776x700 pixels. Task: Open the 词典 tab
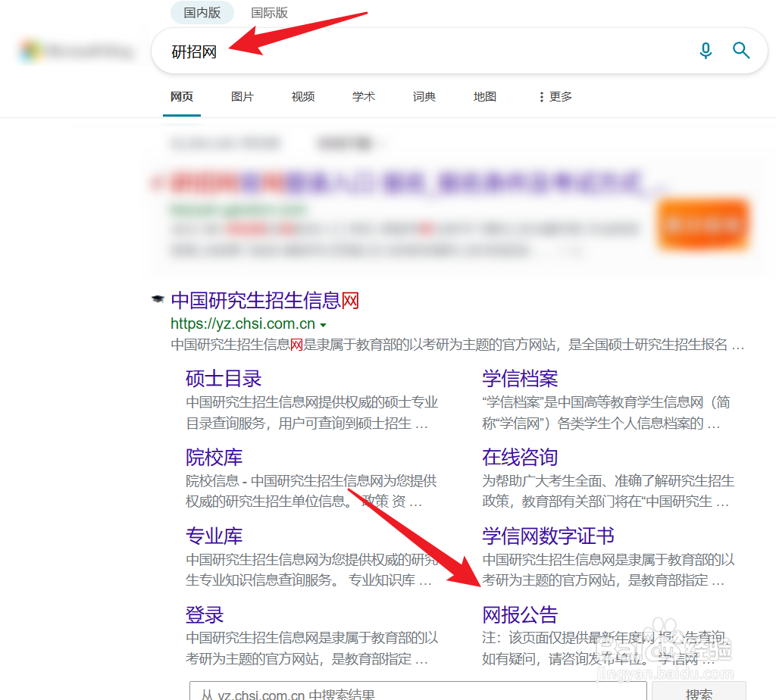coord(424,96)
